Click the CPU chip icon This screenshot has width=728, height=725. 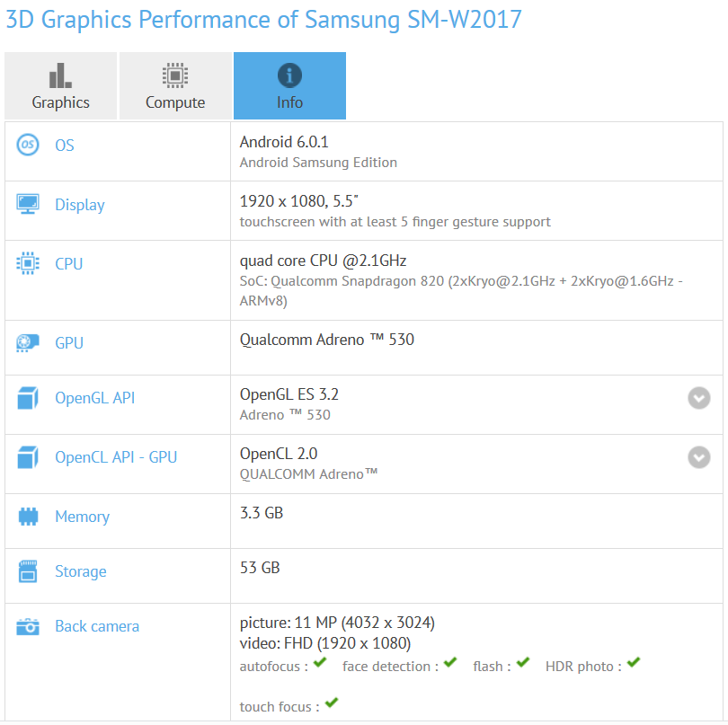28,263
